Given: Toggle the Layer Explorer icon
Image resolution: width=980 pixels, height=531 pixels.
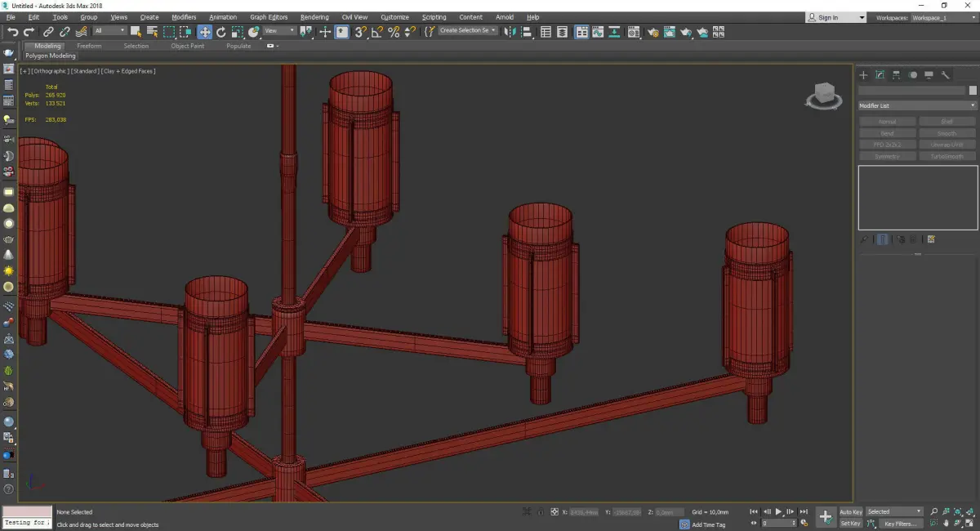Looking at the screenshot, I should (562, 32).
